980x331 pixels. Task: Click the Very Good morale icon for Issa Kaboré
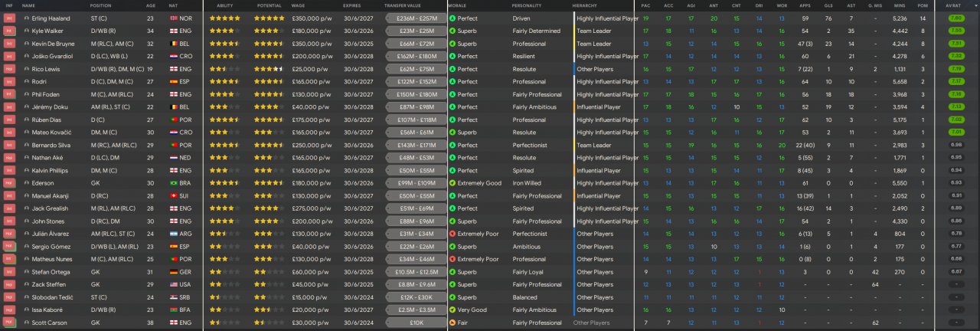[x=452, y=310]
